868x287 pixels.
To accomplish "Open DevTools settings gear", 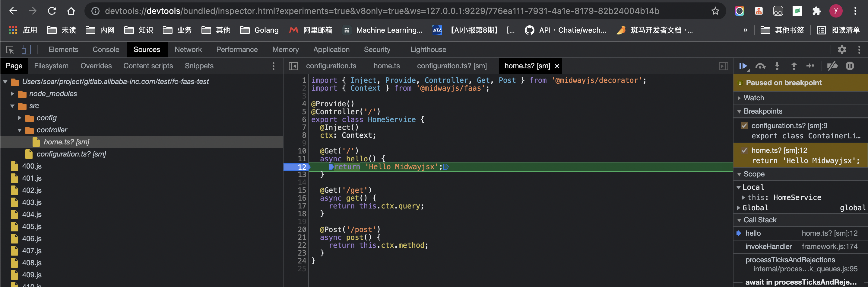I will click(x=842, y=50).
